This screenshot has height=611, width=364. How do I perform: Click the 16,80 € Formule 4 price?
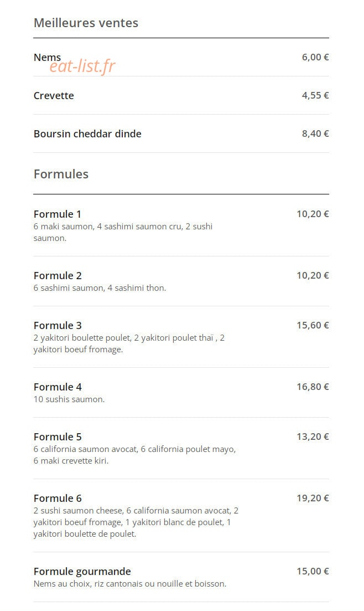pyautogui.click(x=313, y=387)
